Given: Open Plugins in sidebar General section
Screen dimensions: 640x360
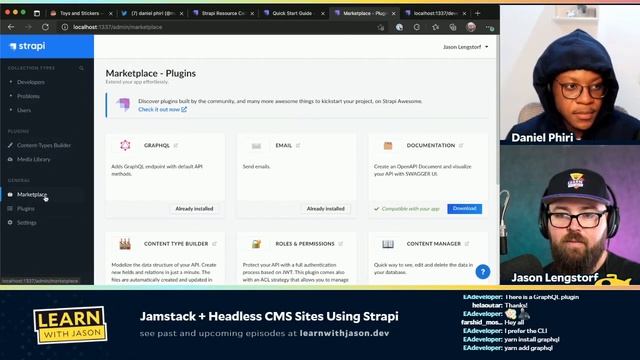Looking at the screenshot, I should (26, 209).
